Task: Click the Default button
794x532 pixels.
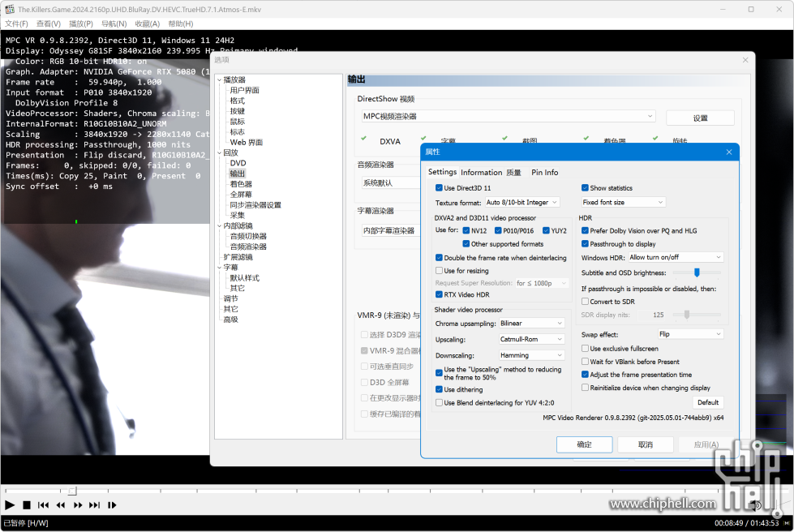Action: pos(708,402)
